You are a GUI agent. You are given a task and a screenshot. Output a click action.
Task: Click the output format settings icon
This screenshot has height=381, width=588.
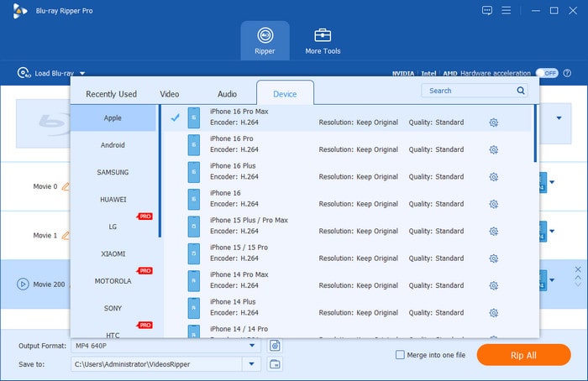pyautogui.click(x=274, y=345)
